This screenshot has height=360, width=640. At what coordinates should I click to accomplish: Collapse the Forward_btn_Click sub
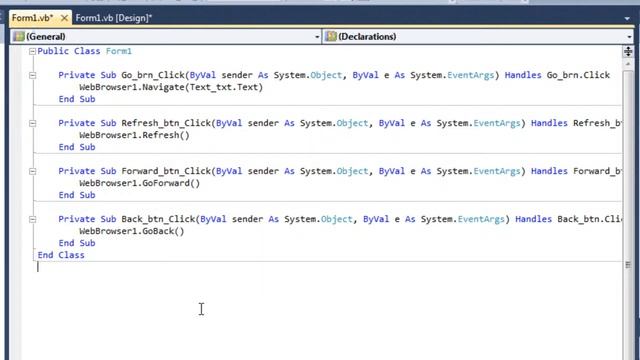tap(32, 171)
